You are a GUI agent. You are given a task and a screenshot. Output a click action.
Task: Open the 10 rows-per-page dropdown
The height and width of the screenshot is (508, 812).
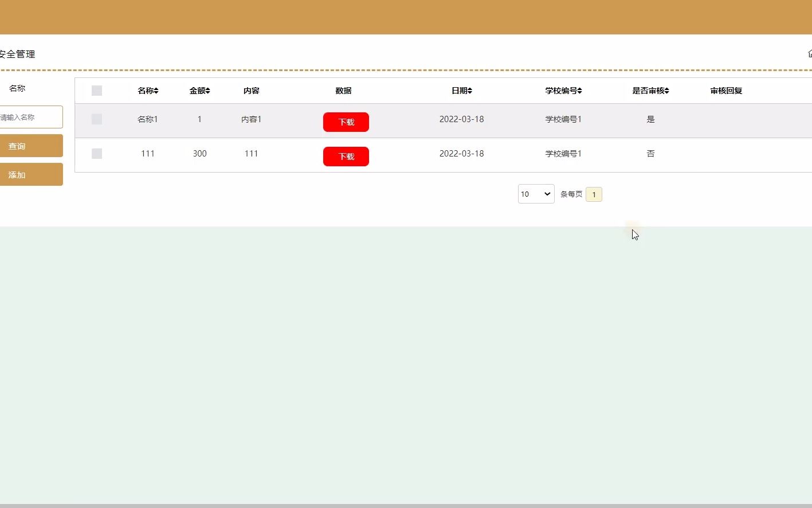pyautogui.click(x=536, y=194)
